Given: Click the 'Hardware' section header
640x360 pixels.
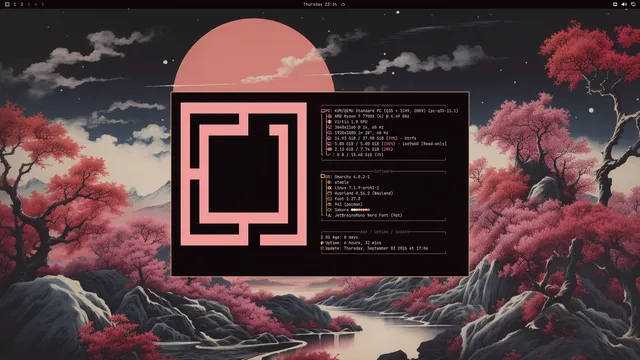Looking at the screenshot, I should (x=383, y=105).
